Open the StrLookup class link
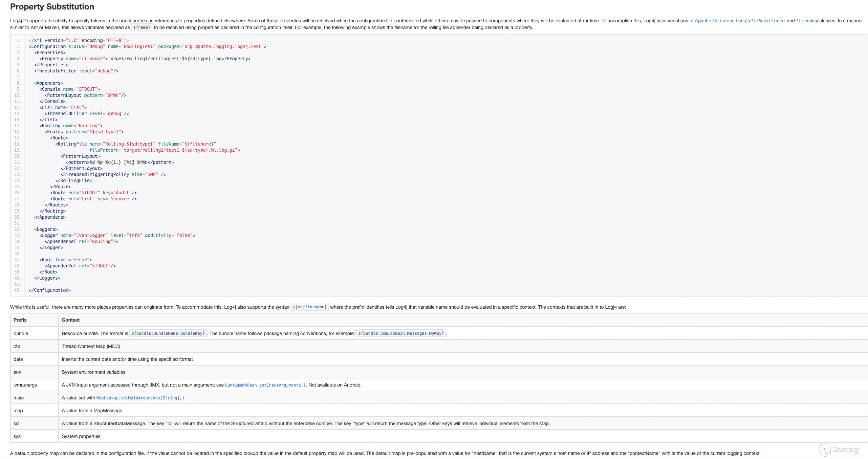Image resolution: width=868 pixels, height=459 pixels. [x=807, y=21]
